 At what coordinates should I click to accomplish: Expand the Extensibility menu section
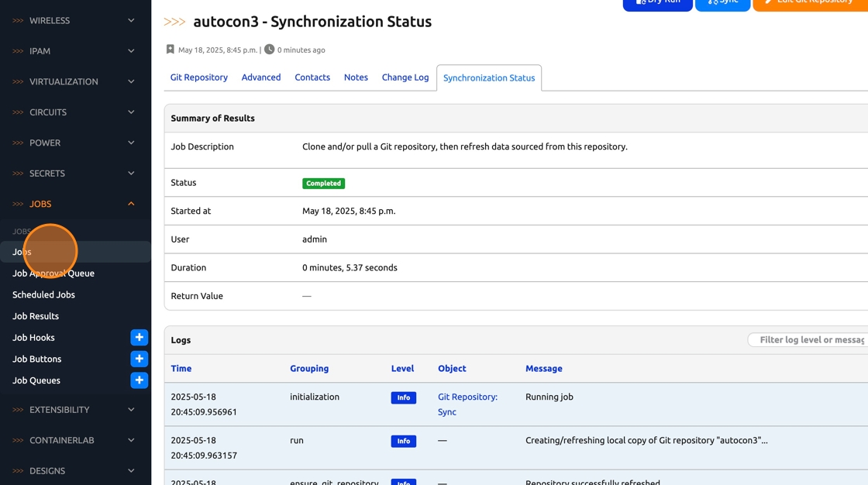click(x=75, y=410)
